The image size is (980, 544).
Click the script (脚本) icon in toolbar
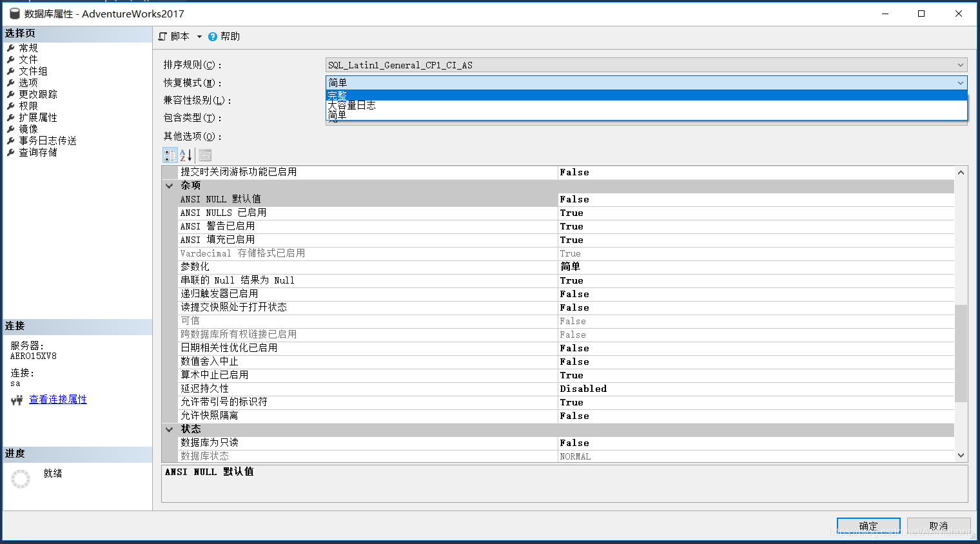pos(163,37)
